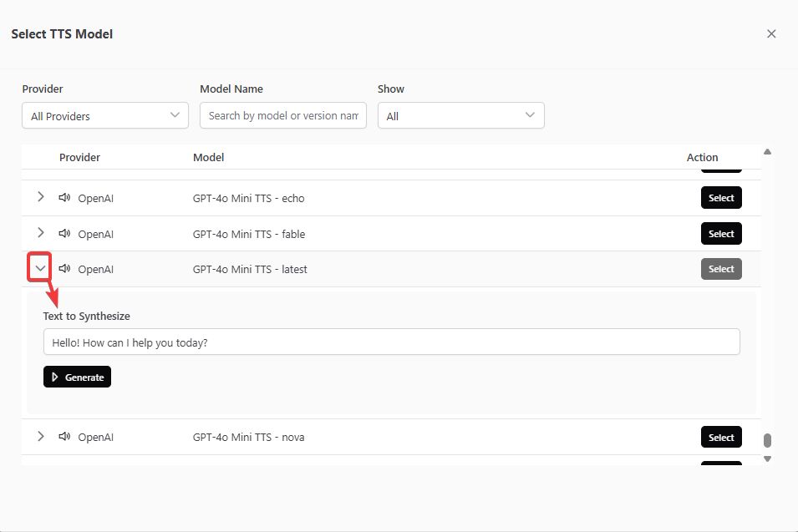This screenshot has width=798, height=532.
Task: Select the echo voice model
Action: pyautogui.click(x=720, y=198)
